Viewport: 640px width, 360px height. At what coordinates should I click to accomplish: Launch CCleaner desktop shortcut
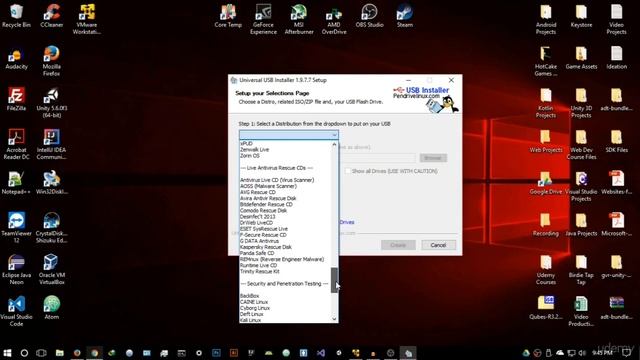pyautogui.click(x=52, y=16)
